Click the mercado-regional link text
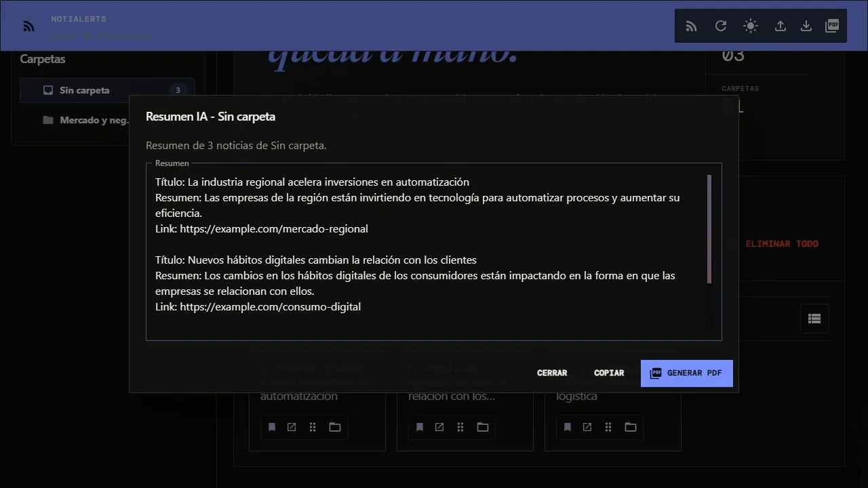This screenshot has width=868, height=488. coord(274,228)
